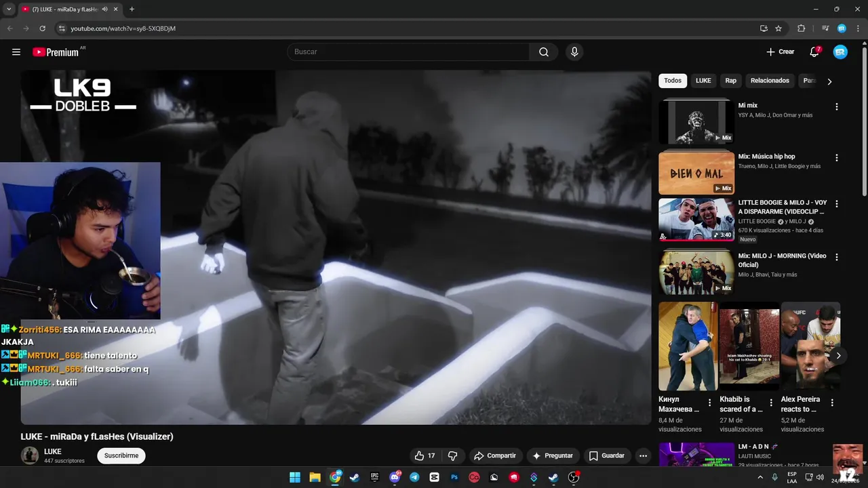The image size is (868, 488).
Task: Open a new browser tab
Action: coord(132,9)
